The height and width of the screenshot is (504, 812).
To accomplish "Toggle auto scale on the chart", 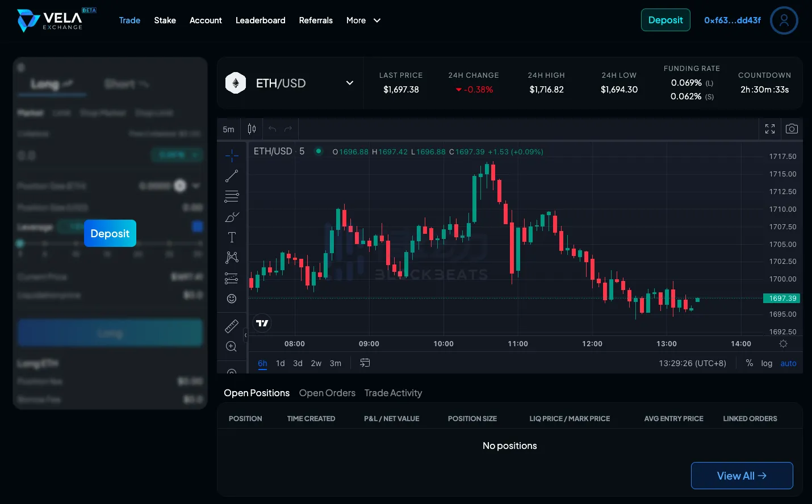I will click(788, 363).
